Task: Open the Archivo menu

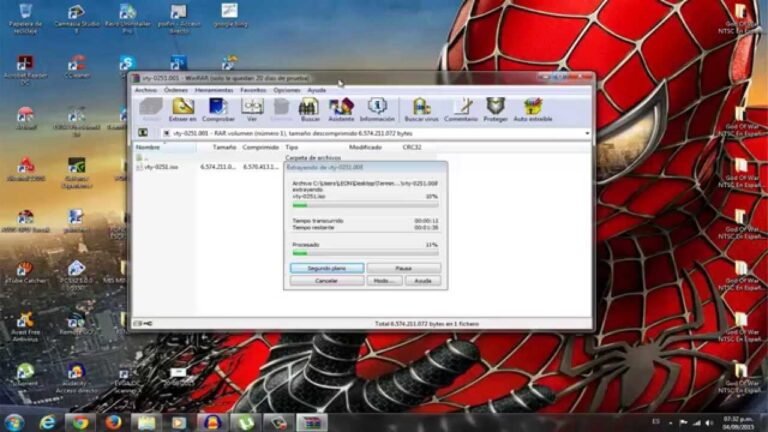Action: point(145,90)
